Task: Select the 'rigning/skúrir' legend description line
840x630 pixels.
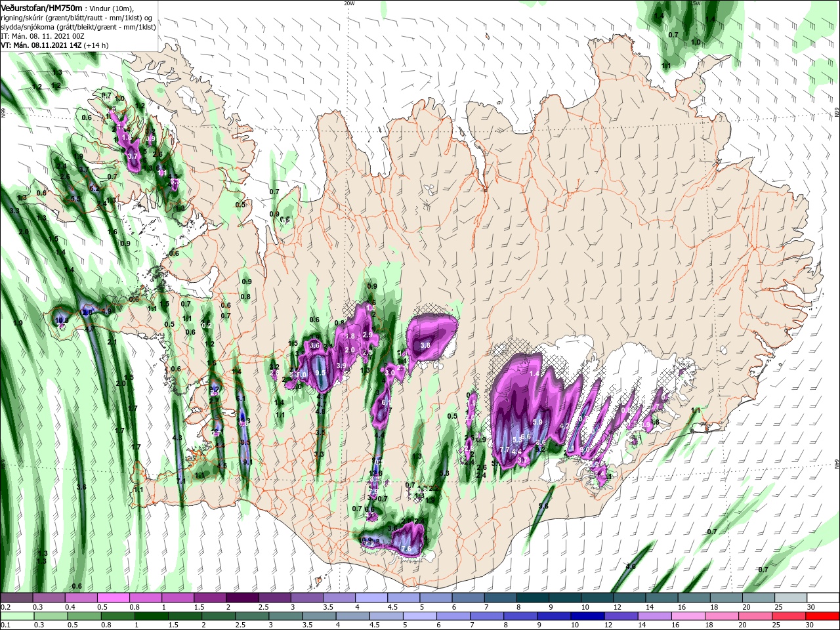Action: (x=76, y=18)
